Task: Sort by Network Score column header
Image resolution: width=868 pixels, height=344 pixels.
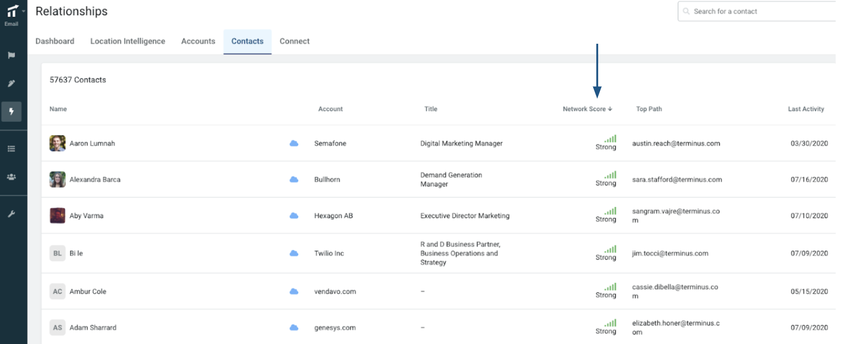Action: point(587,109)
